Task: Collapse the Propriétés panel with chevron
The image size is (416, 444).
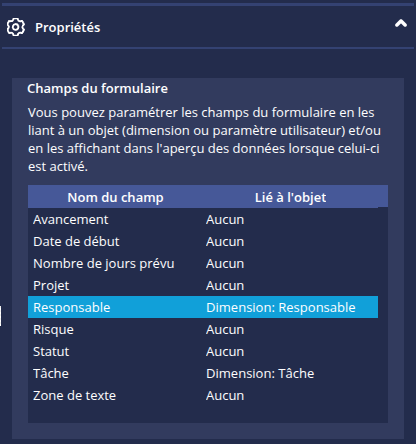Action: [401, 24]
